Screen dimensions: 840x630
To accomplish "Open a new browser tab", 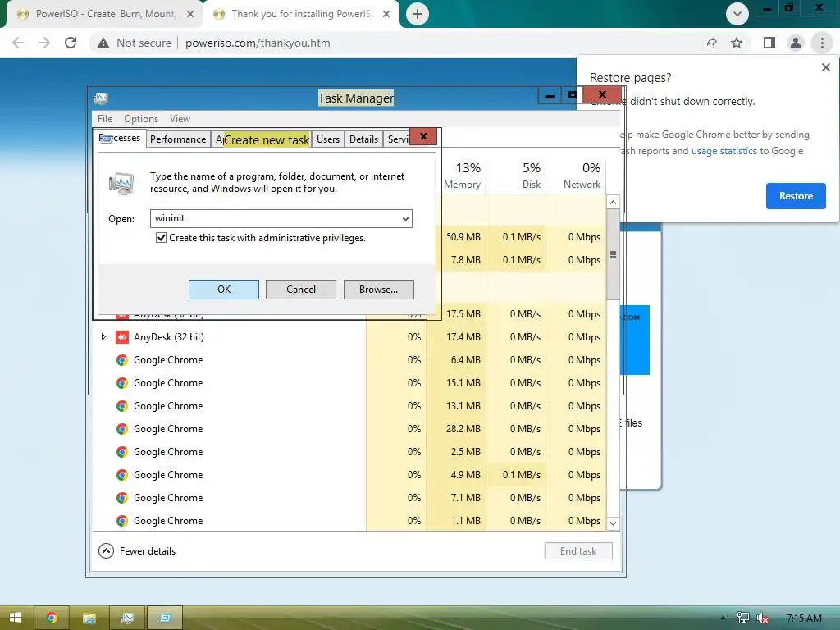I will coord(418,14).
